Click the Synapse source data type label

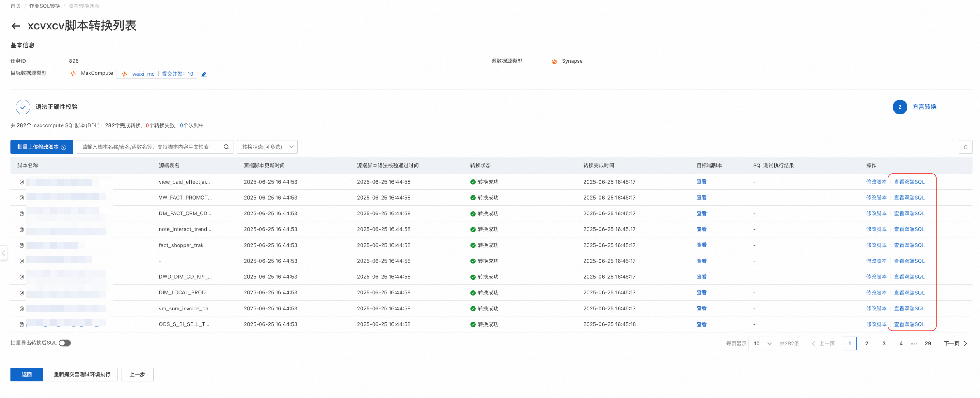click(572, 61)
